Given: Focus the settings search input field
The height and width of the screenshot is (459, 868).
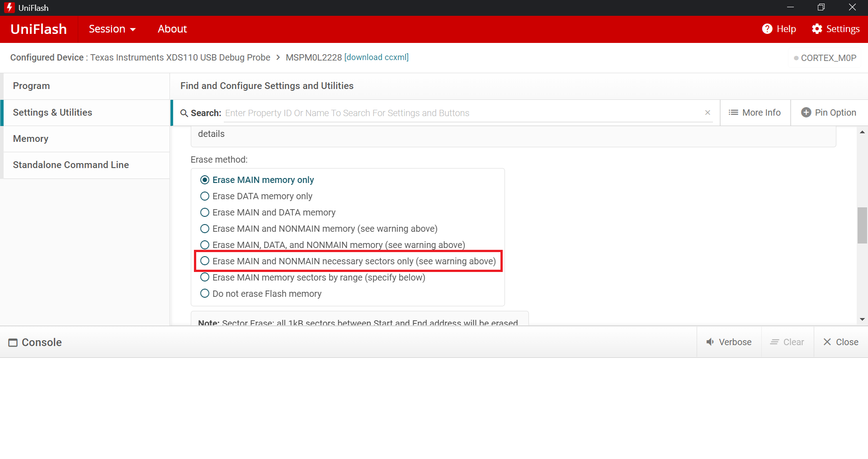Looking at the screenshot, I should coord(461,113).
